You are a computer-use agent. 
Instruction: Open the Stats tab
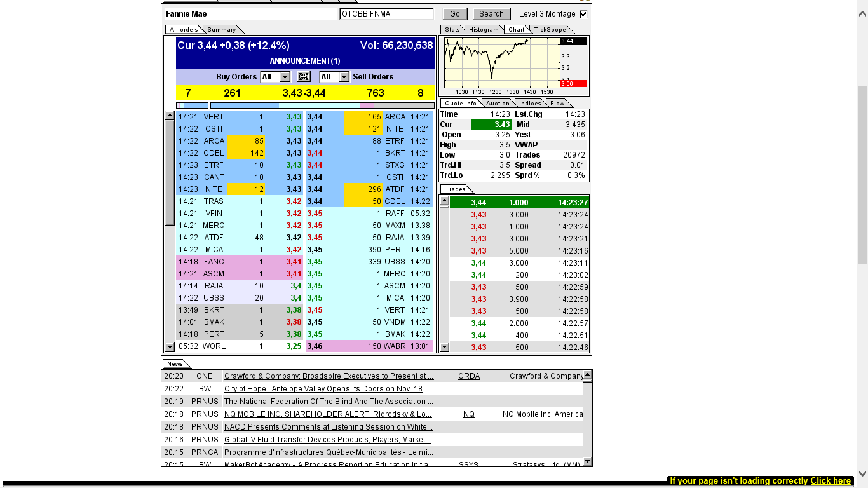pyautogui.click(x=452, y=30)
